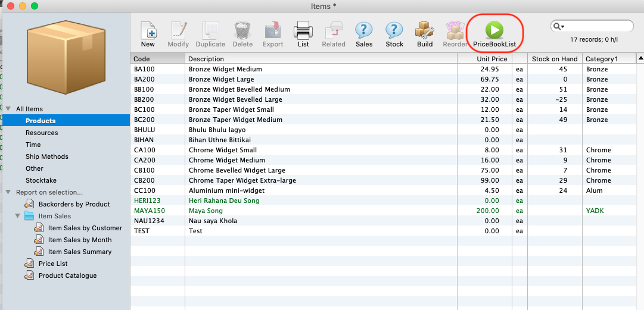Open Item Sales by Month report icon
Viewport: 644px width, 310px height.
(39, 239)
